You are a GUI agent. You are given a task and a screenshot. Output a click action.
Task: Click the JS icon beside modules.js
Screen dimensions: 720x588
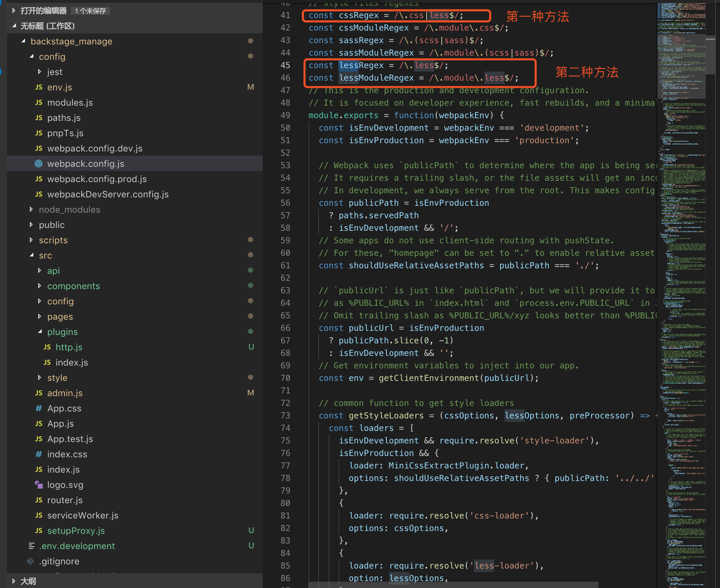click(x=39, y=103)
